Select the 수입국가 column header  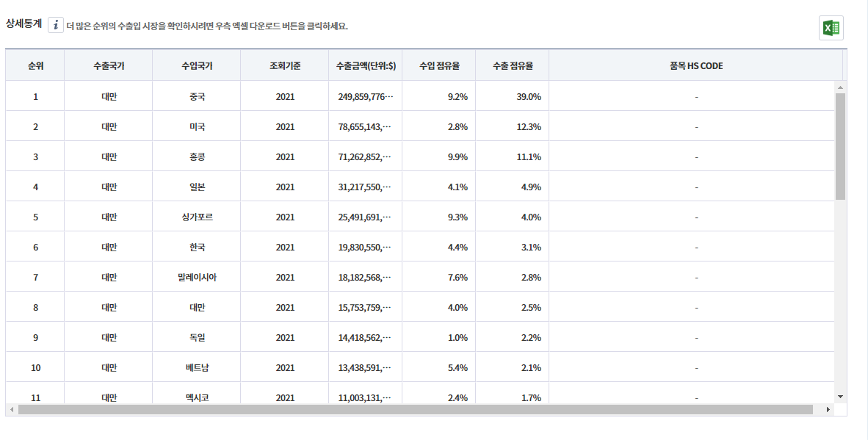(x=197, y=65)
